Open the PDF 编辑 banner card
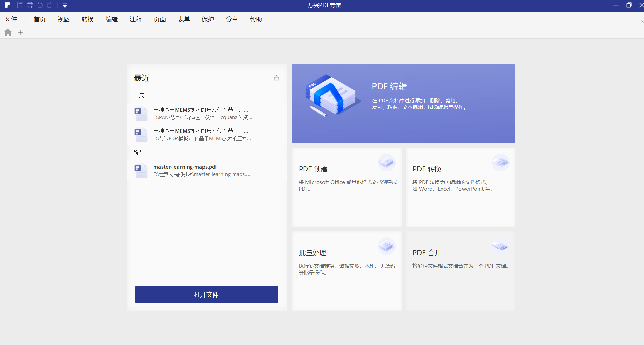The image size is (644, 345). tap(403, 103)
